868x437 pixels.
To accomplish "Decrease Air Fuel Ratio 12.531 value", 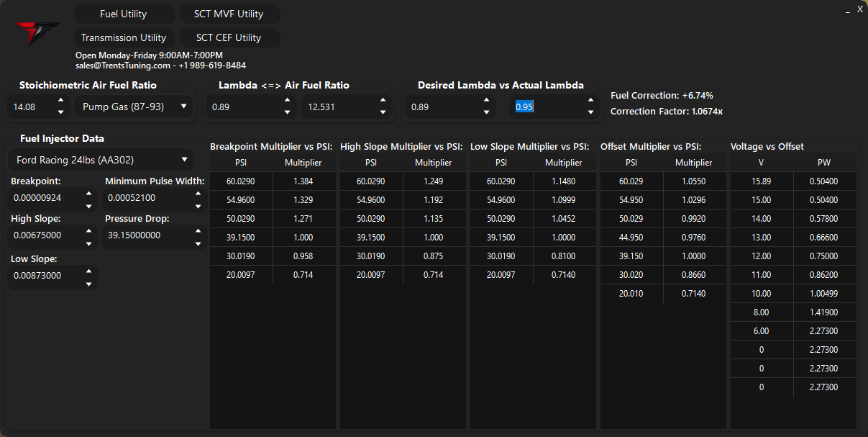I will point(382,112).
